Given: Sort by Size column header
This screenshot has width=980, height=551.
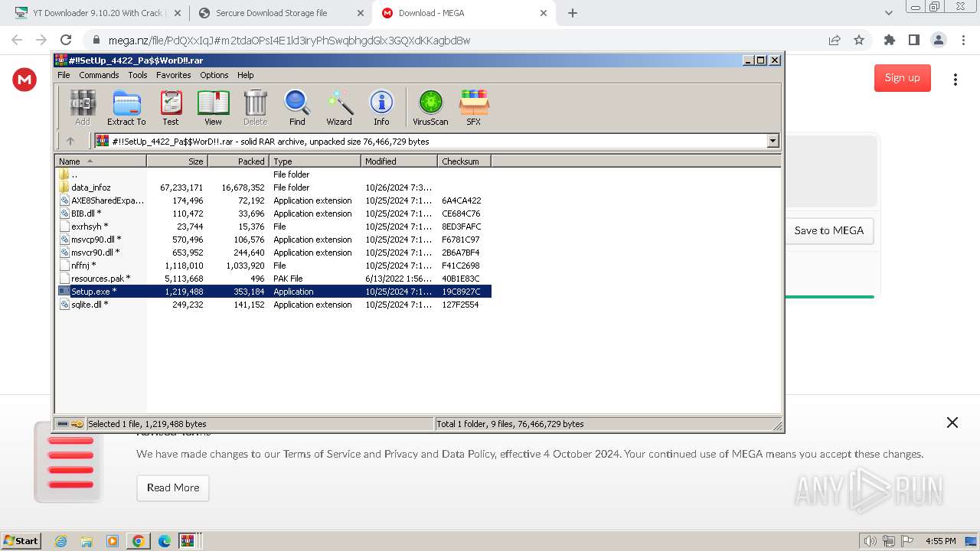Looking at the screenshot, I should pyautogui.click(x=177, y=161).
